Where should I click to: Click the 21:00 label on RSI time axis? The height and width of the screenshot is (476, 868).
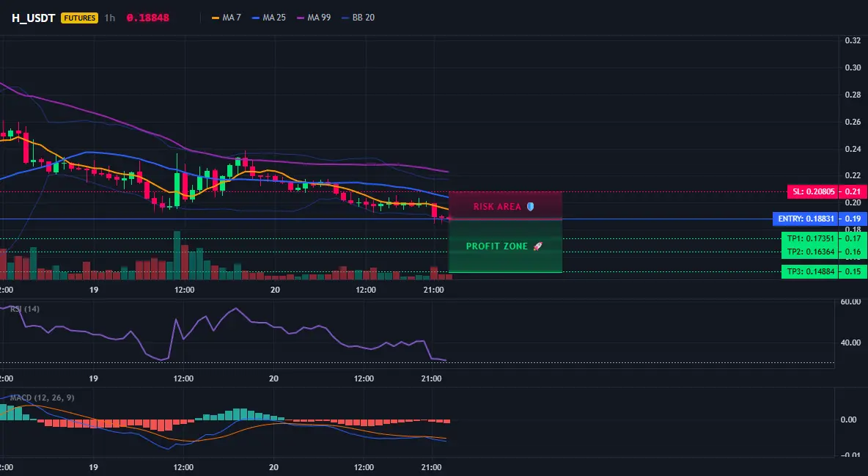pos(432,378)
